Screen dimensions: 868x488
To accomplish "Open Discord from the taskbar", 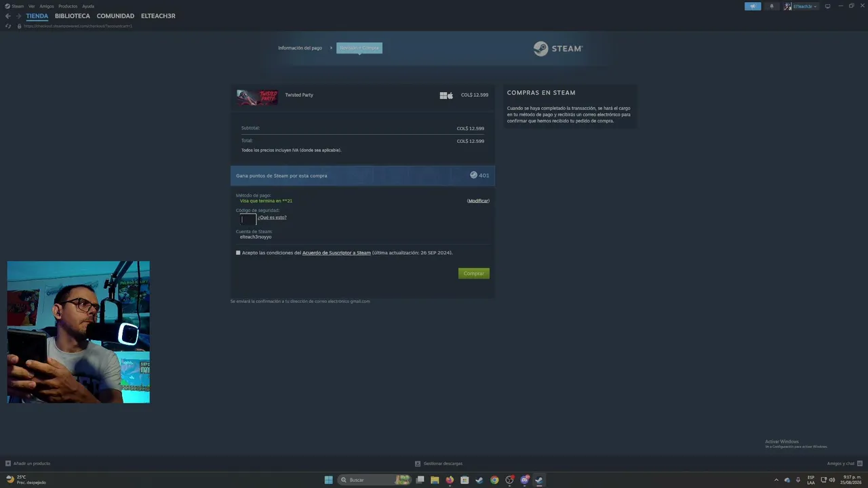I will tap(524, 480).
